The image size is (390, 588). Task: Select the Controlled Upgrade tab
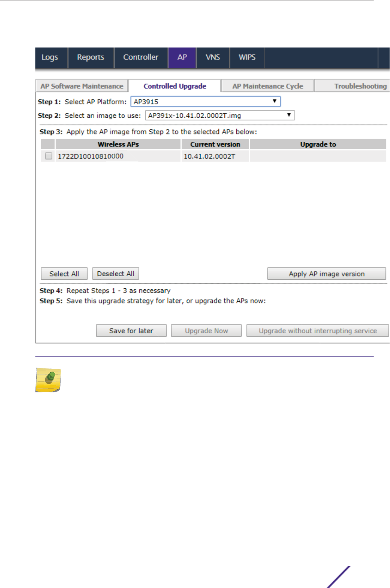coord(175,86)
